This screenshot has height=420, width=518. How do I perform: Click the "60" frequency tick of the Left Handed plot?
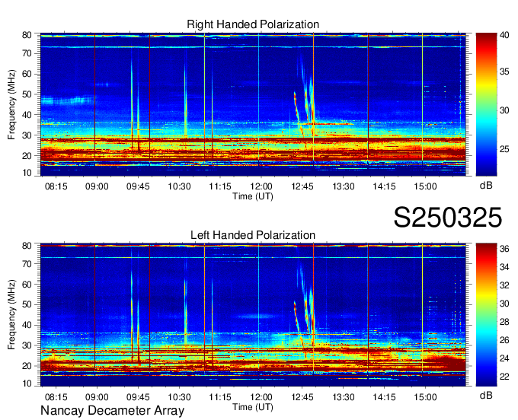pyautogui.click(x=27, y=285)
